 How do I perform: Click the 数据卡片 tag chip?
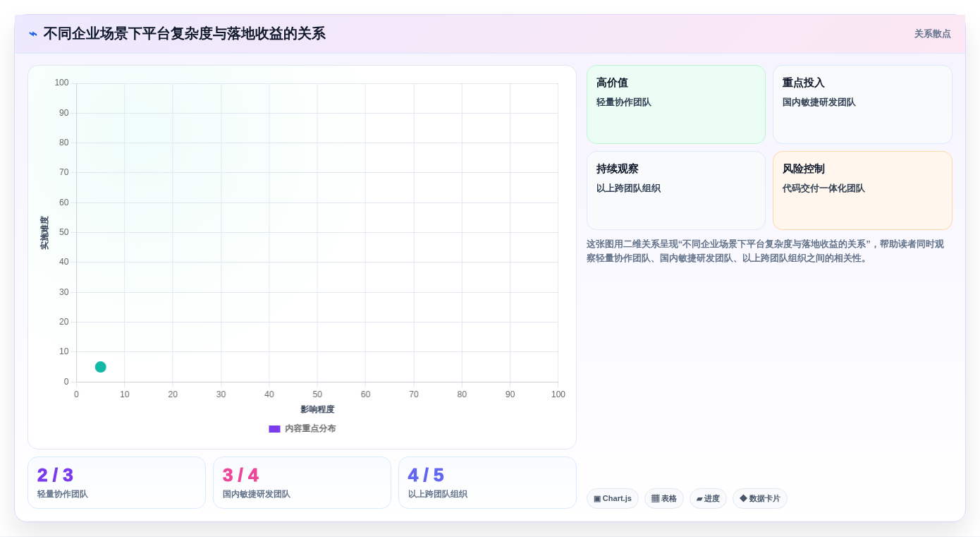(x=760, y=499)
